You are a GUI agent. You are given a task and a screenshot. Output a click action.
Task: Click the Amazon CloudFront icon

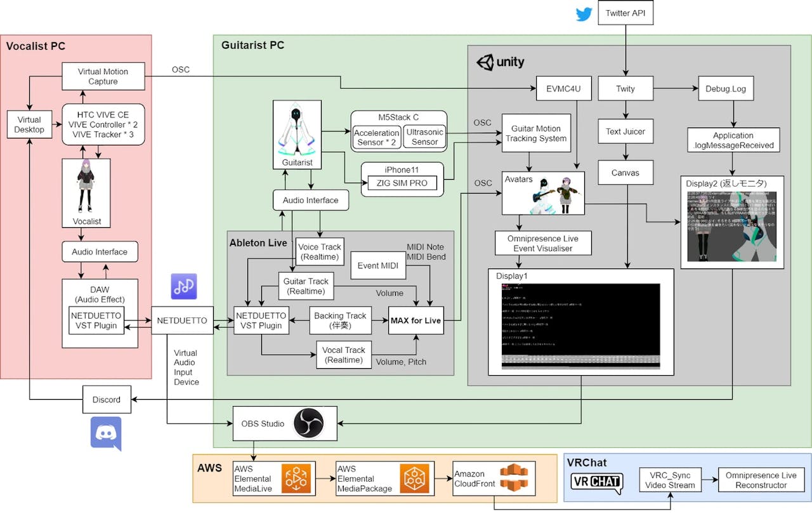514,478
